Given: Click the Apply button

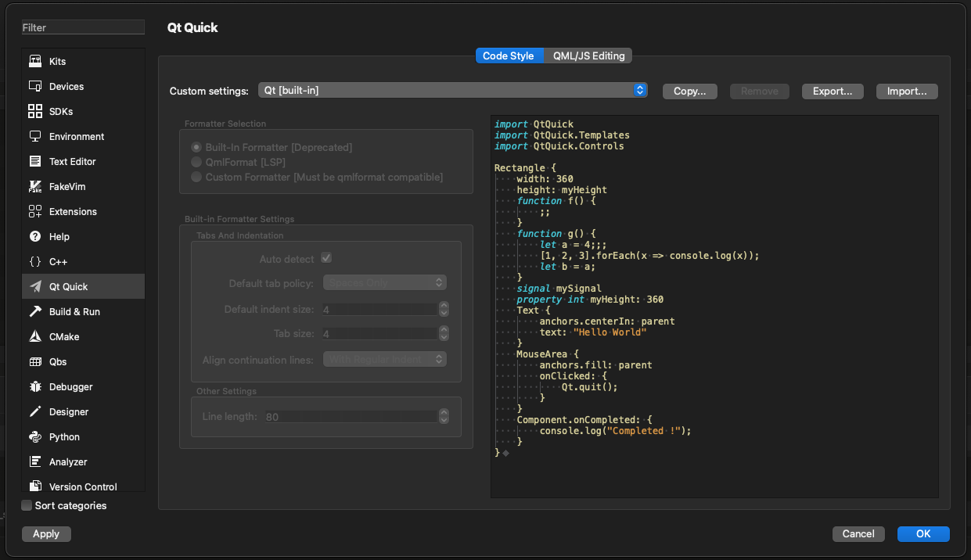Looking at the screenshot, I should 46,533.
